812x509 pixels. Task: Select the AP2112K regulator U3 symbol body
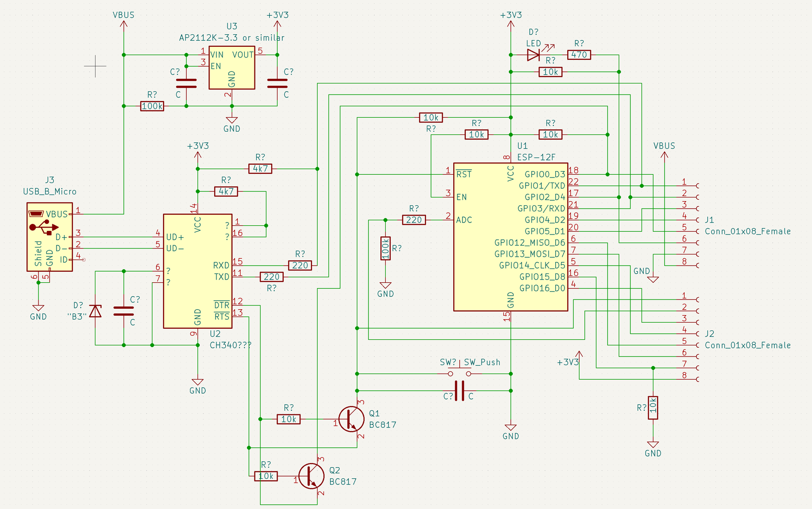[x=232, y=68]
